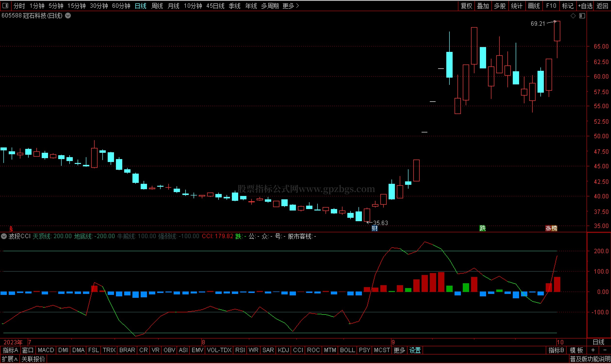Select the ASI indicator

(x=183, y=350)
